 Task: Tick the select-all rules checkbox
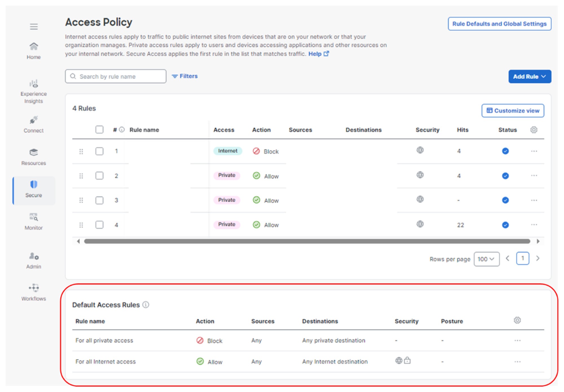pyautogui.click(x=99, y=129)
